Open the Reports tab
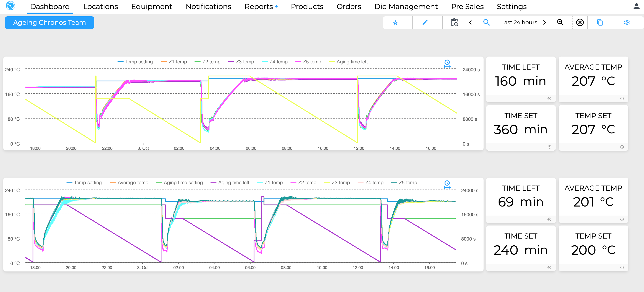This screenshot has height=292, width=644. point(259,6)
